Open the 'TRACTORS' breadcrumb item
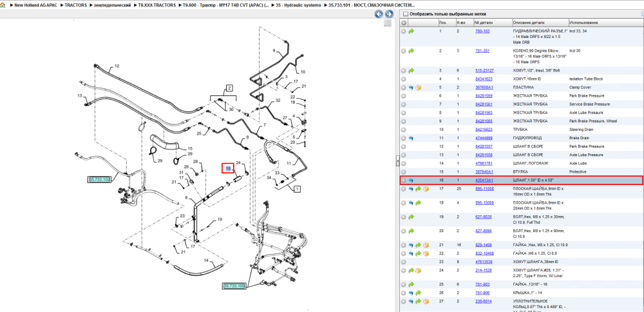 click(75, 5)
